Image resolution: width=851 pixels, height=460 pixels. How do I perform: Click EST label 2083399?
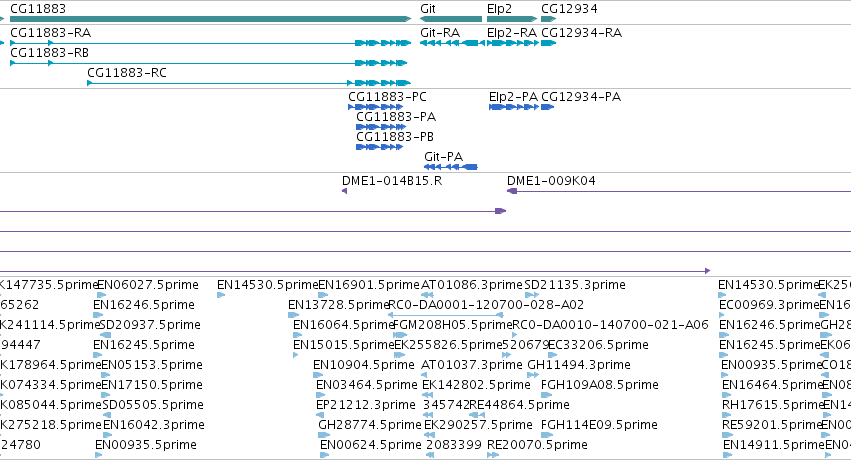point(454,445)
